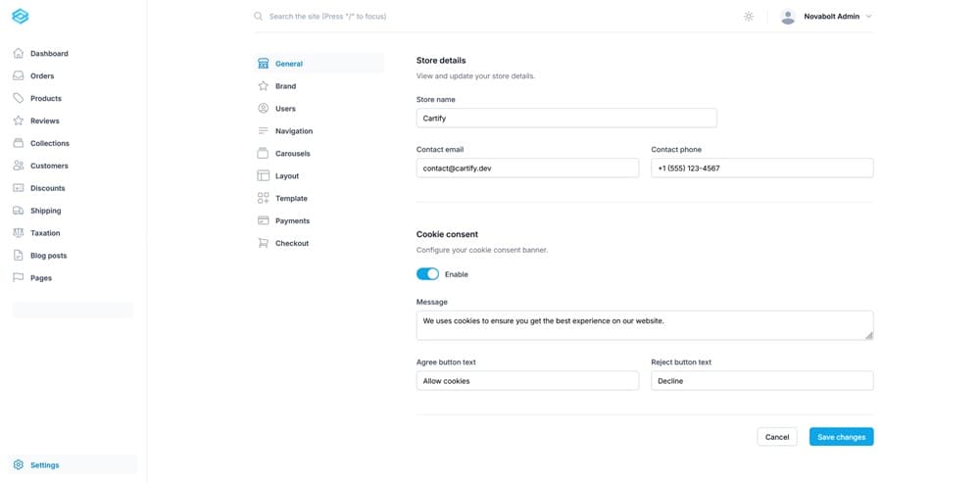Select the Payments settings section
Viewport: 980px width, 483px height.
click(292, 221)
